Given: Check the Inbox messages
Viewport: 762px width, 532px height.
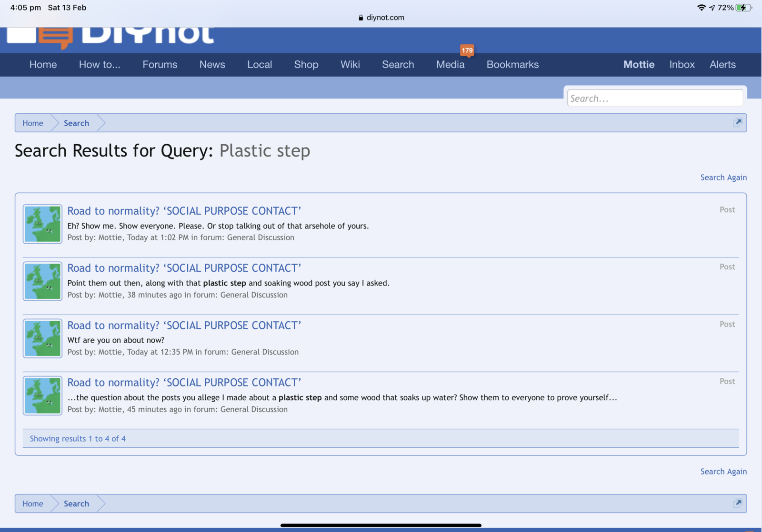Looking at the screenshot, I should 682,65.
